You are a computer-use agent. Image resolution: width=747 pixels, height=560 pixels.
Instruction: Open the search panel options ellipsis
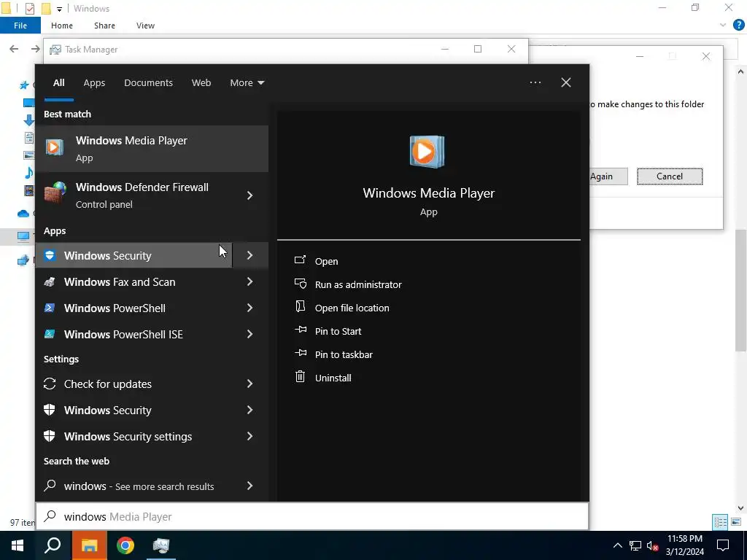535,82
